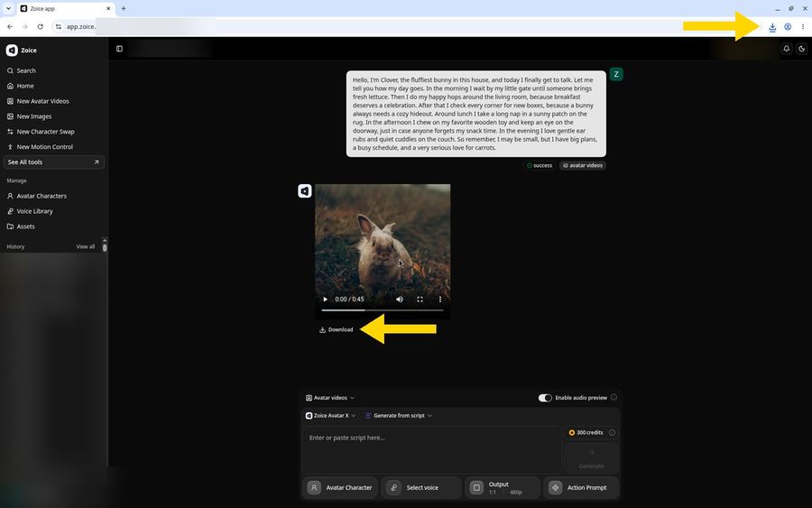The image size is (812, 508).
Task: Click info icon beside audio preview
Action: pos(614,397)
